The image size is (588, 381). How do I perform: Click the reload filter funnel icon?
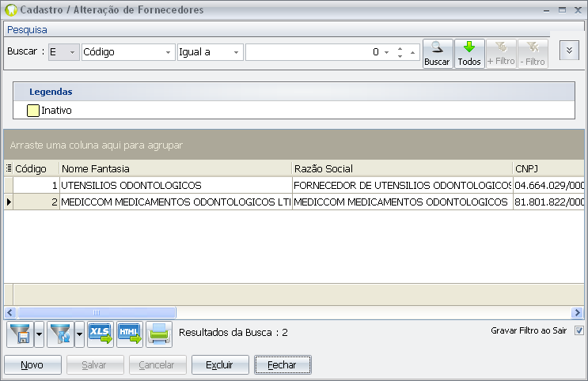click(60, 334)
